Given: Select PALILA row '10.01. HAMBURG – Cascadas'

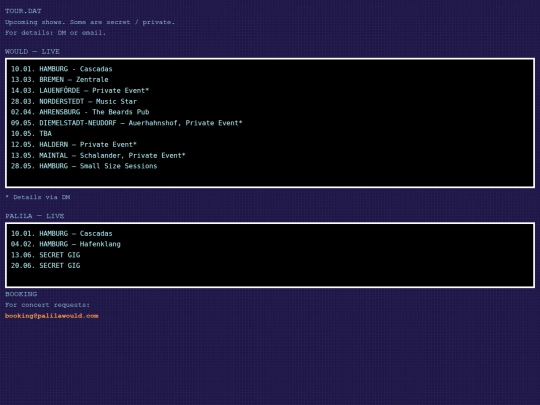Looking at the screenshot, I should pos(62,233).
